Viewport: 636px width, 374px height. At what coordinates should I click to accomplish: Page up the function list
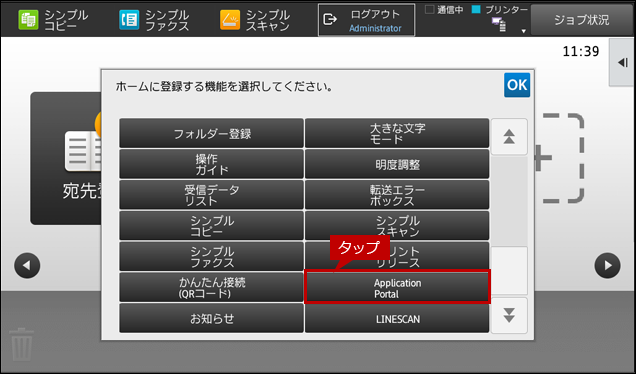pos(509,137)
